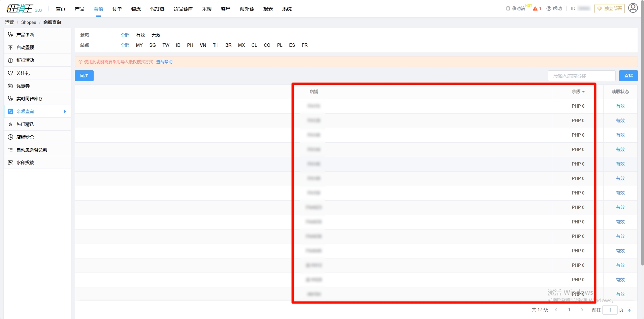Open the 查阅帮助 link
This screenshot has height=319, width=644.
pyautogui.click(x=164, y=62)
